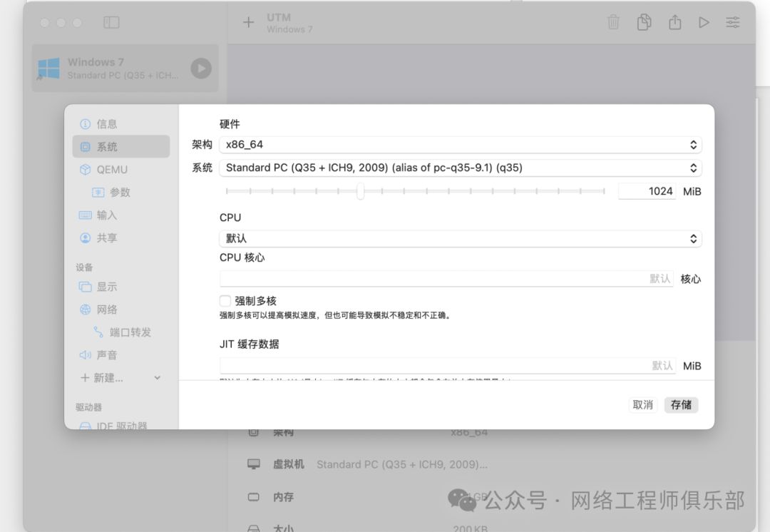770x532 pixels.
Task: Click the port forwarding icon beside 端口转发
Action: [x=98, y=332]
